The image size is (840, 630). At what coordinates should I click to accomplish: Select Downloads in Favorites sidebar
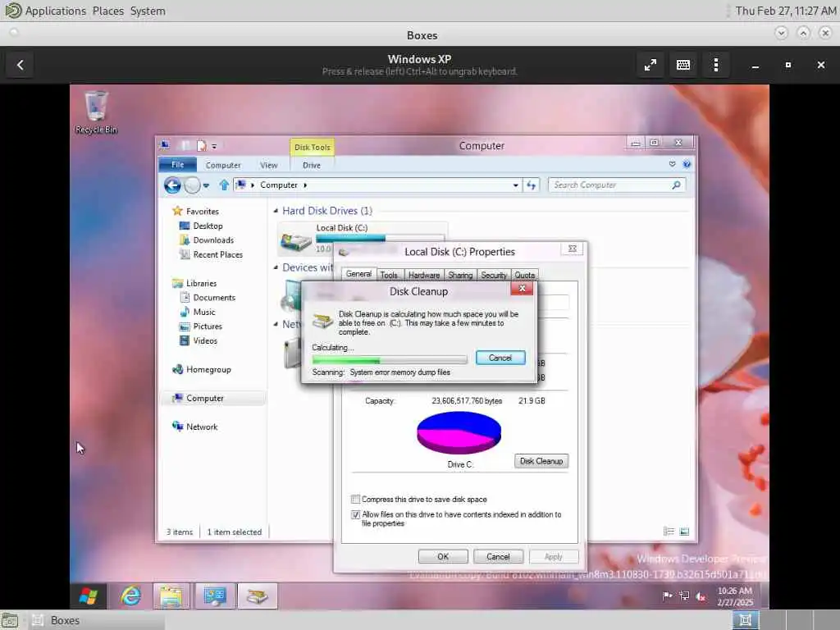coord(213,240)
